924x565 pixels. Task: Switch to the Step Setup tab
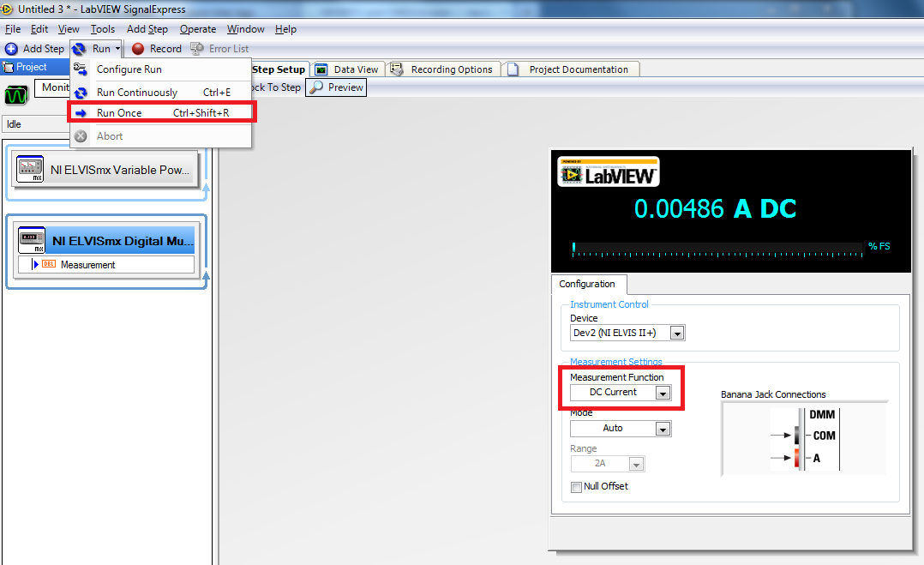(x=278, y=69)
